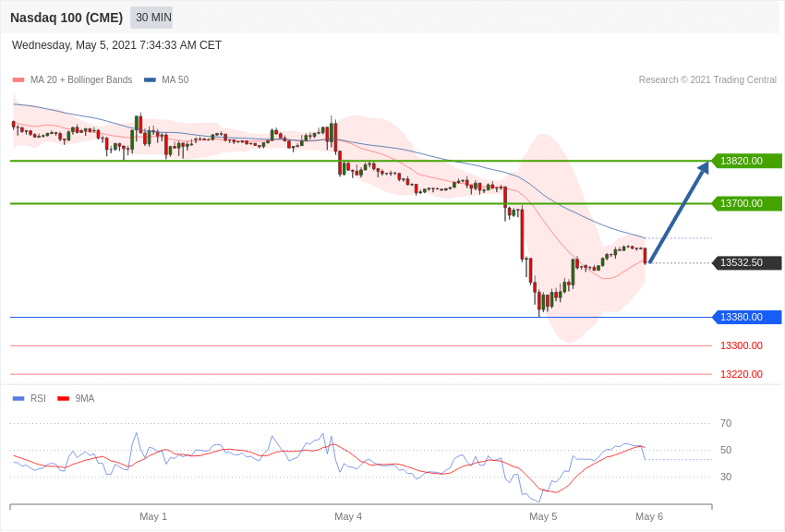Click the May 6 date axis label
Image resolution: width=785 pixels, height=532 pixels.
pos(649,516)
